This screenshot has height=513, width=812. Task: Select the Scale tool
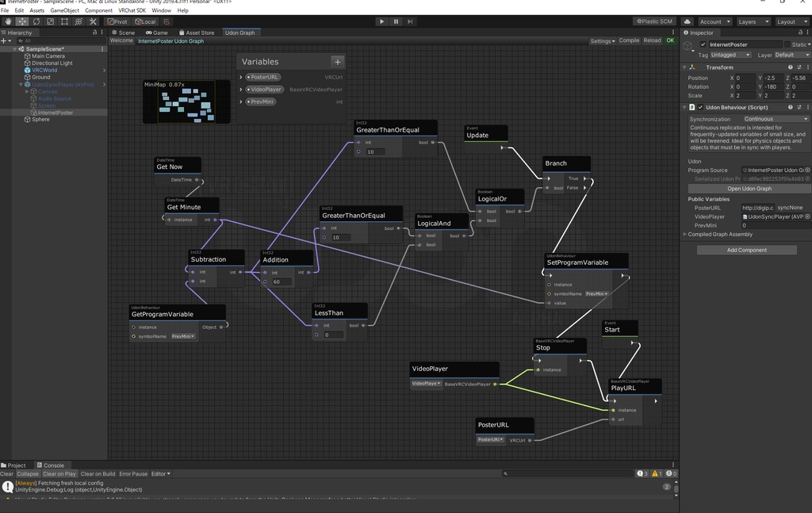click(x=49, y=21)
